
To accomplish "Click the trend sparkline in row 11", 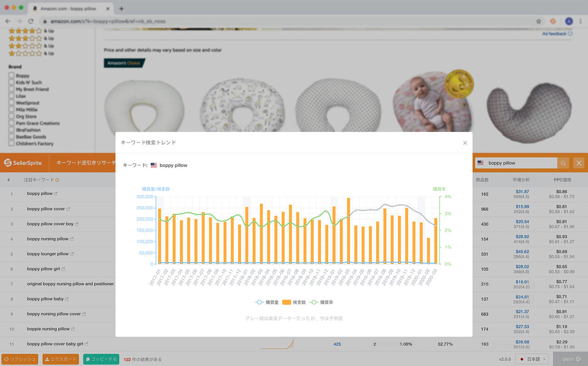I will click(x=277, y=344).
